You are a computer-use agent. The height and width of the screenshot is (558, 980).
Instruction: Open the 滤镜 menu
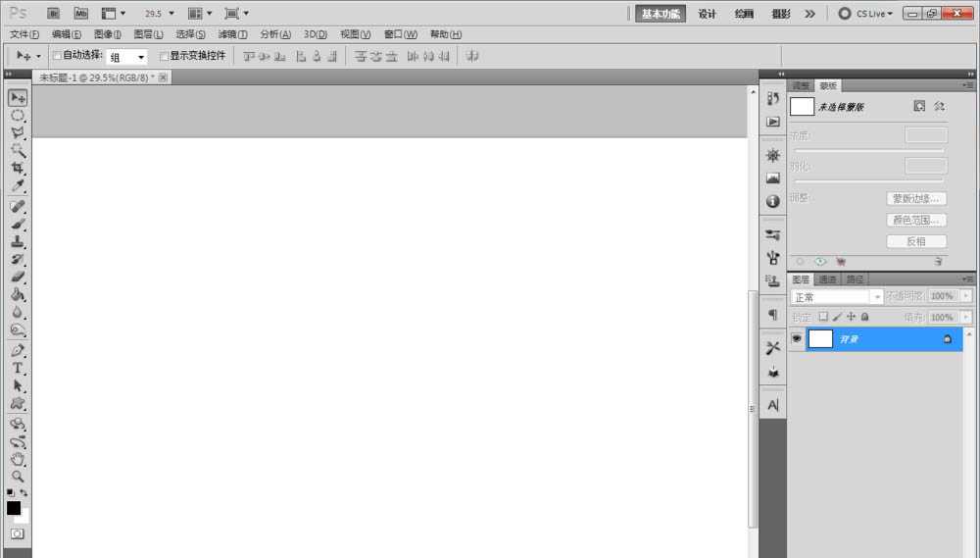tap(231, 34)
